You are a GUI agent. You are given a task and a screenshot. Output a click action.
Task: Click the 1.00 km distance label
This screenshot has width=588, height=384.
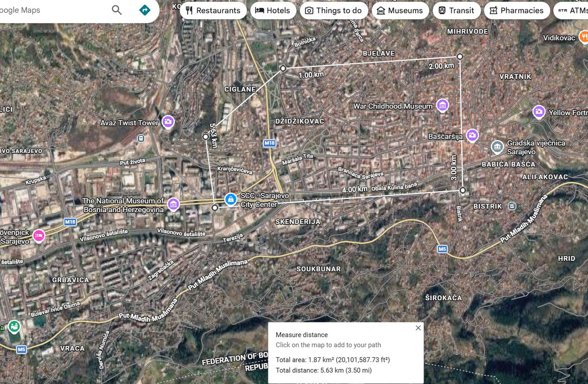[311, 74]
